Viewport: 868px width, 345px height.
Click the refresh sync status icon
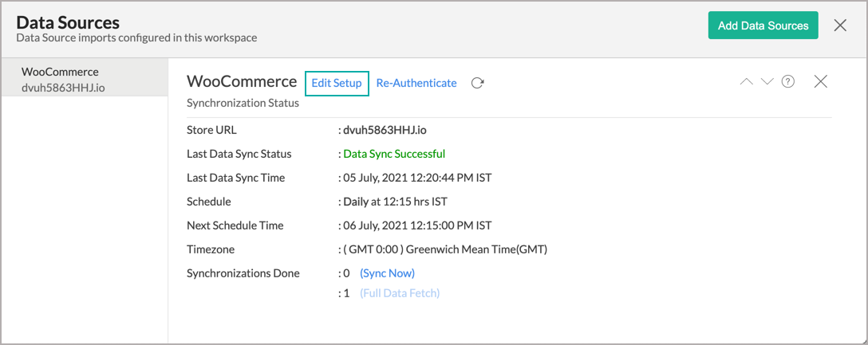click(477, 83)
